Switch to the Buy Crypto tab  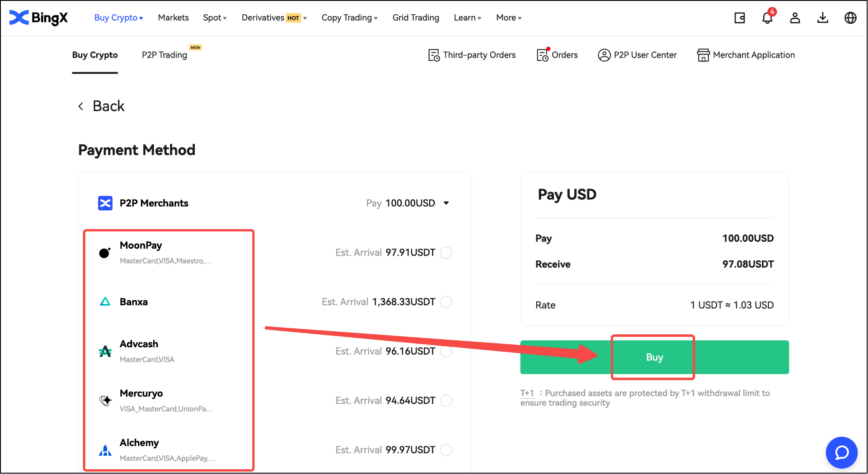[95, 55]
